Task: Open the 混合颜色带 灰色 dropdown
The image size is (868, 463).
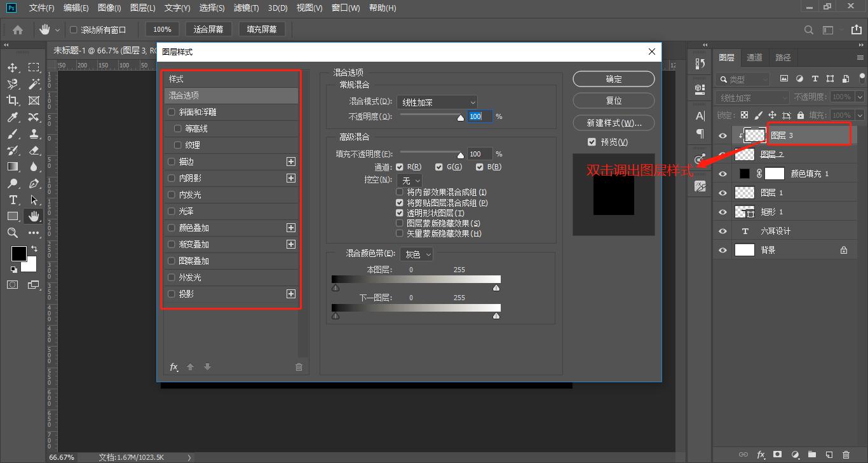Action: tap(416, 254)
